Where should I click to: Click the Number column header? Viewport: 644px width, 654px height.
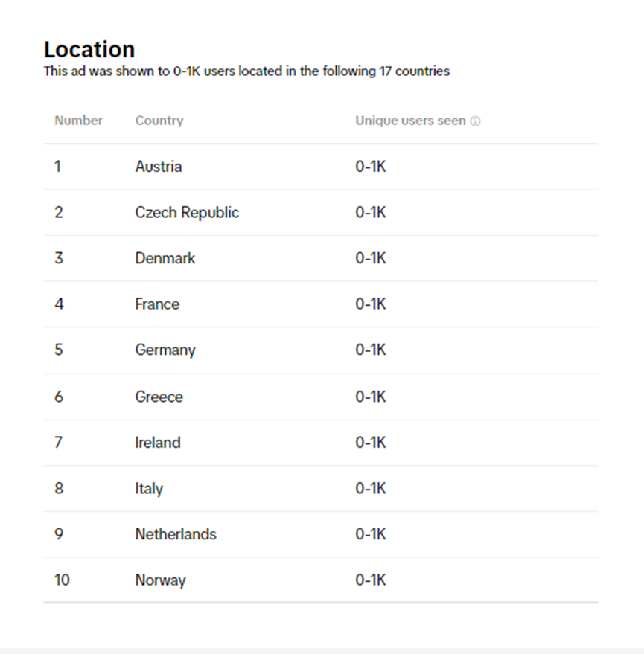tap(78, 121)
